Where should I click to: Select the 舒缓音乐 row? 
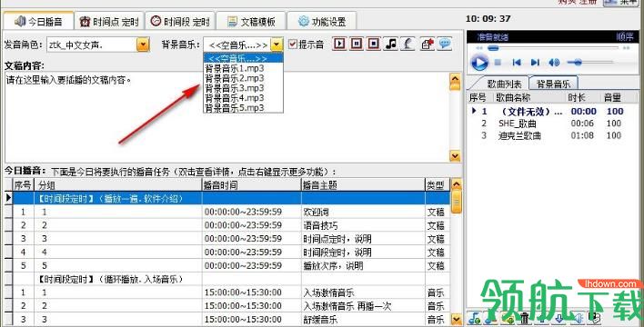[232, 319]
